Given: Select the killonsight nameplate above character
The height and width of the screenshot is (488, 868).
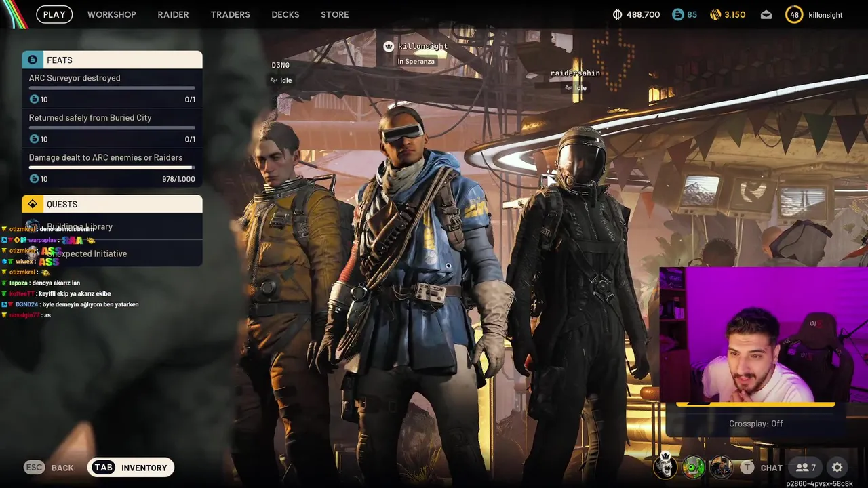Looking at the screenshot, I should click(x=422, y=46).
